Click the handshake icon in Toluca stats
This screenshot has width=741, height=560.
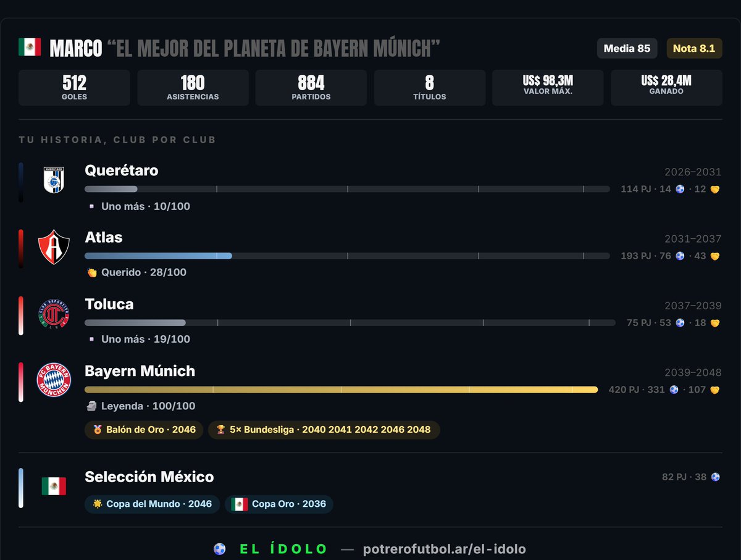tap(715, 322)
